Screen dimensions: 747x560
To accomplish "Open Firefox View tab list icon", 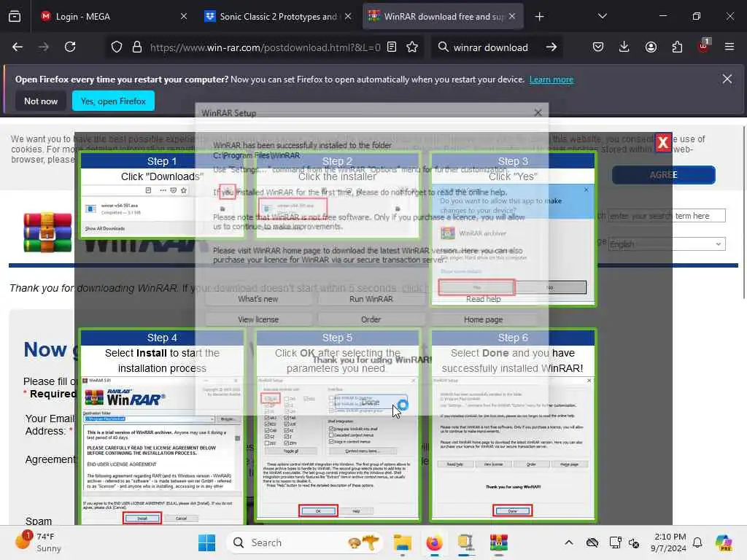I will pyautogui.click(x=15, y=16).
